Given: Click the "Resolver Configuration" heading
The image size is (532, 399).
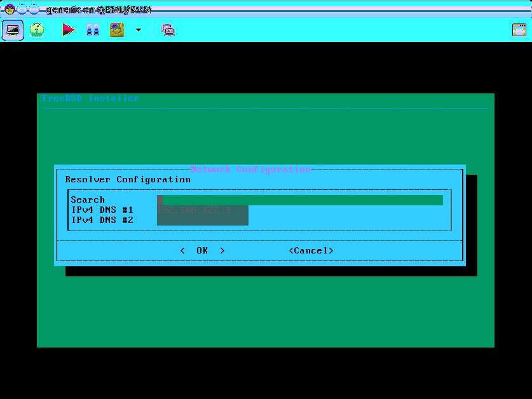Looking at the screenshot, I should click(x=128, y=179).
